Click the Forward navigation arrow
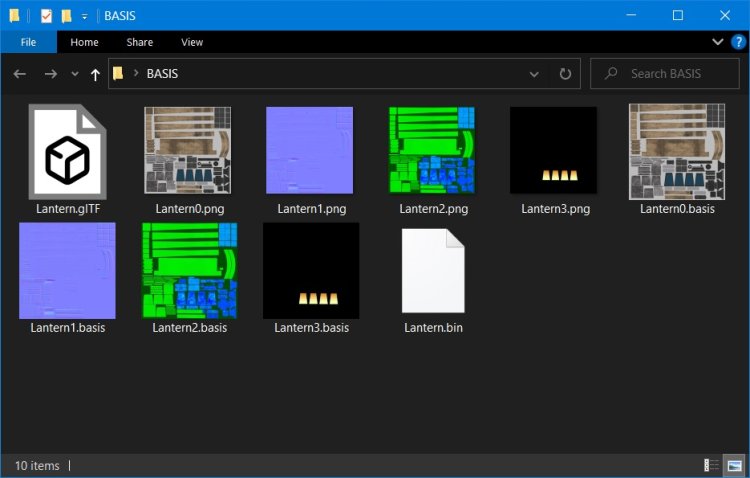 click(51, 74)
